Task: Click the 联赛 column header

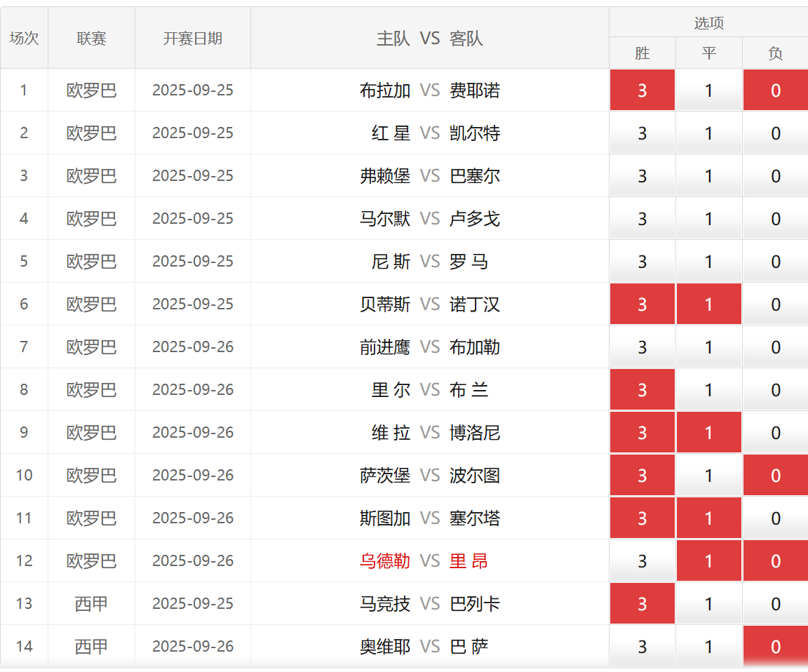Action: [x=91, y=39]
